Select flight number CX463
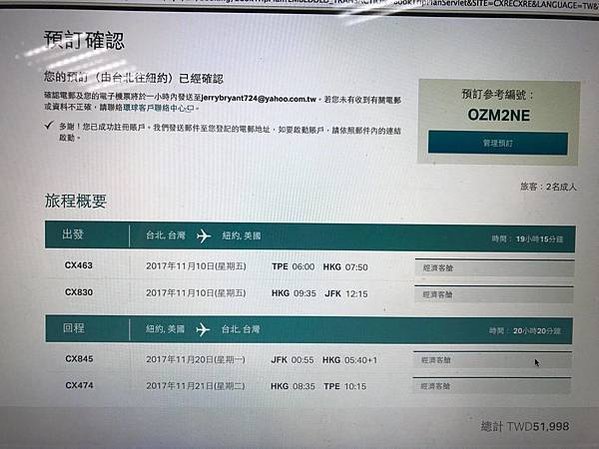Image resolution: width=599 pixels, height=449 pixels. click(79, 265)
